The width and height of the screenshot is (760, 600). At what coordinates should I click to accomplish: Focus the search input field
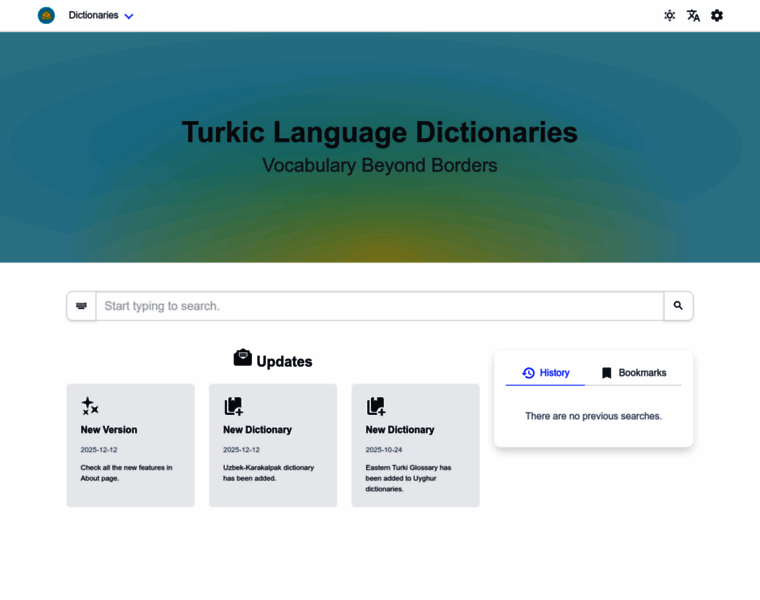coord(380,306)
